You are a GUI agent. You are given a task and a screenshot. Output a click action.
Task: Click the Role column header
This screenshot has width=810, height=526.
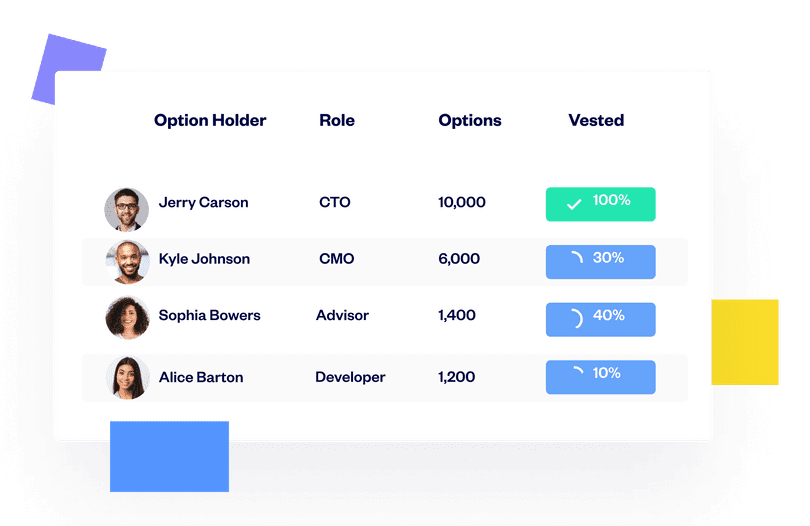click(337, 120)
